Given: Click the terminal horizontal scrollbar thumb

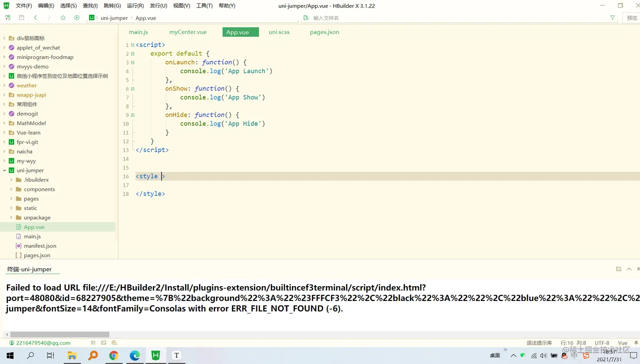Looking at the screenshot, I should 60,334.
